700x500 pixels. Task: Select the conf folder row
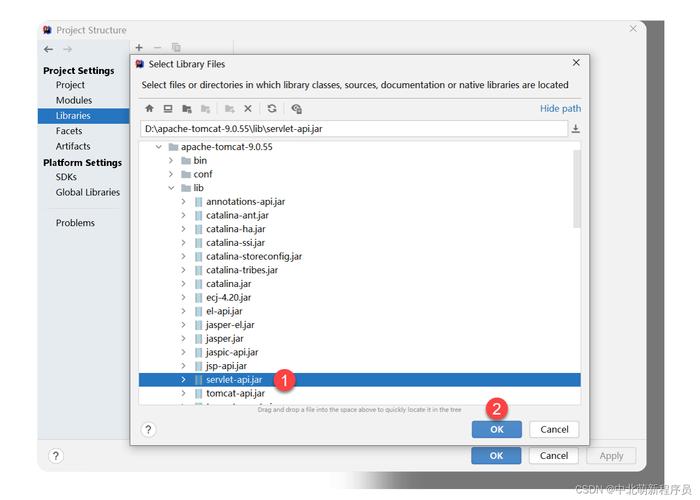pos(203,174)
